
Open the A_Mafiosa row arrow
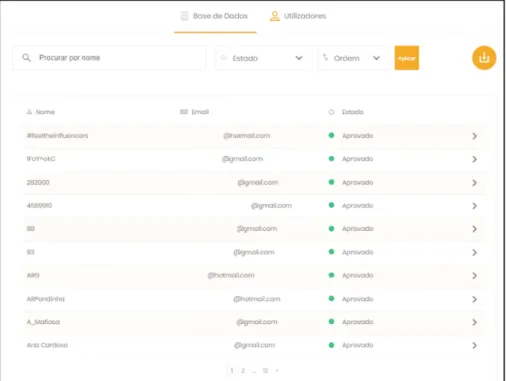pos(474,322)
